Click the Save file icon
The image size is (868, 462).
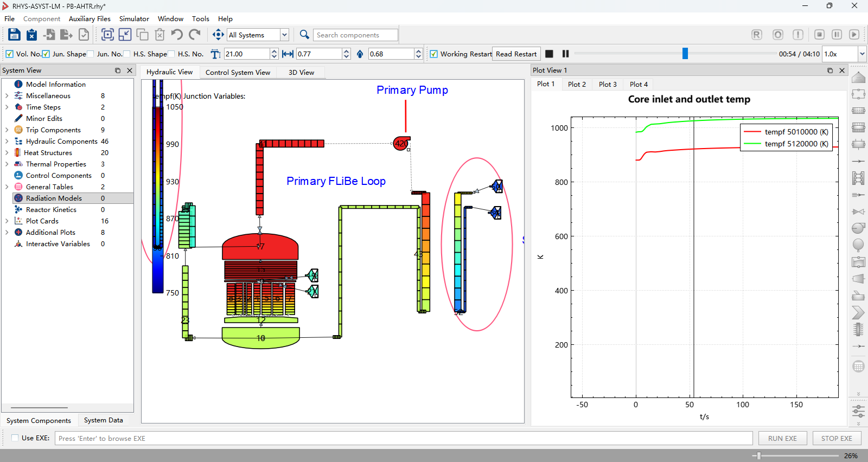tap(14, 35)
